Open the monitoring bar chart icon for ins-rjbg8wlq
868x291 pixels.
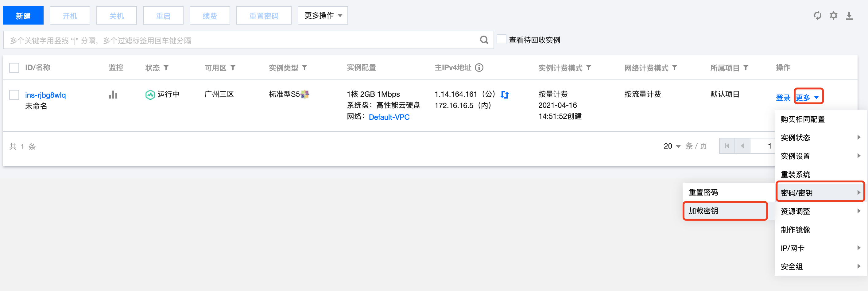[113, 95]
